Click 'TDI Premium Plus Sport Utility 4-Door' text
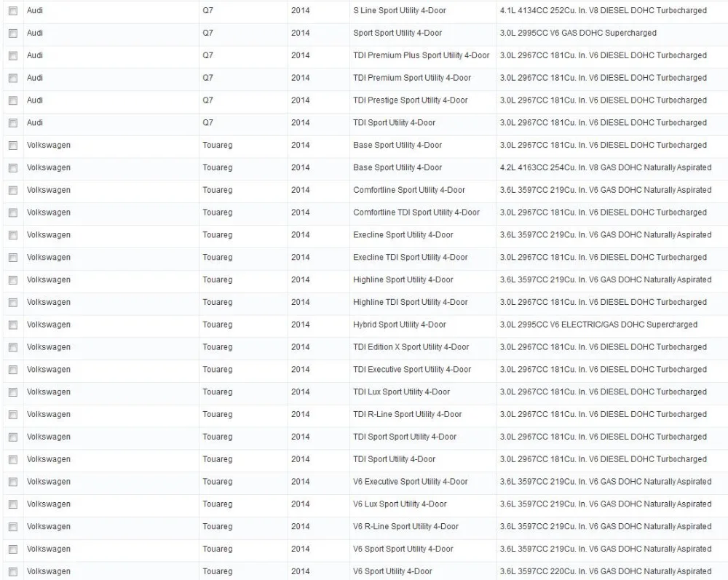 (421, 55)
